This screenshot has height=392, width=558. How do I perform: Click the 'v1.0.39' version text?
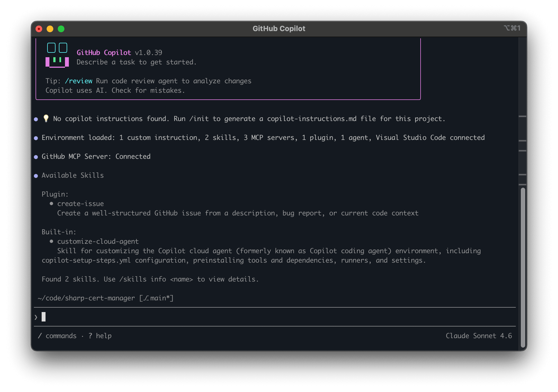tap(149, 53)
